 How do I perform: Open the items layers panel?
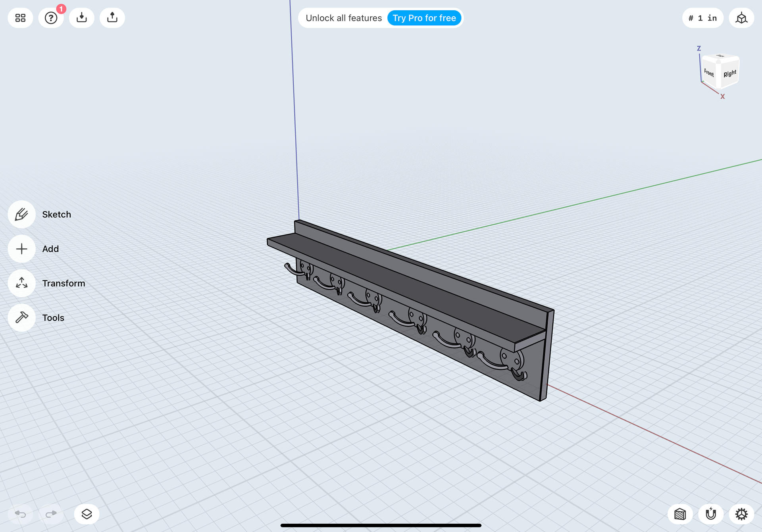(x=87, y=514)
